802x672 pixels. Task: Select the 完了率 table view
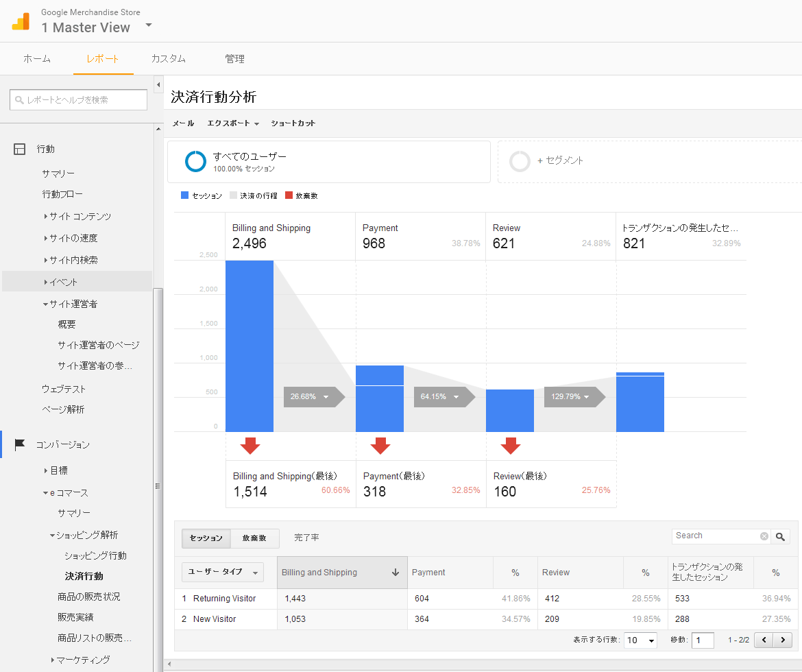coord(306,538)
